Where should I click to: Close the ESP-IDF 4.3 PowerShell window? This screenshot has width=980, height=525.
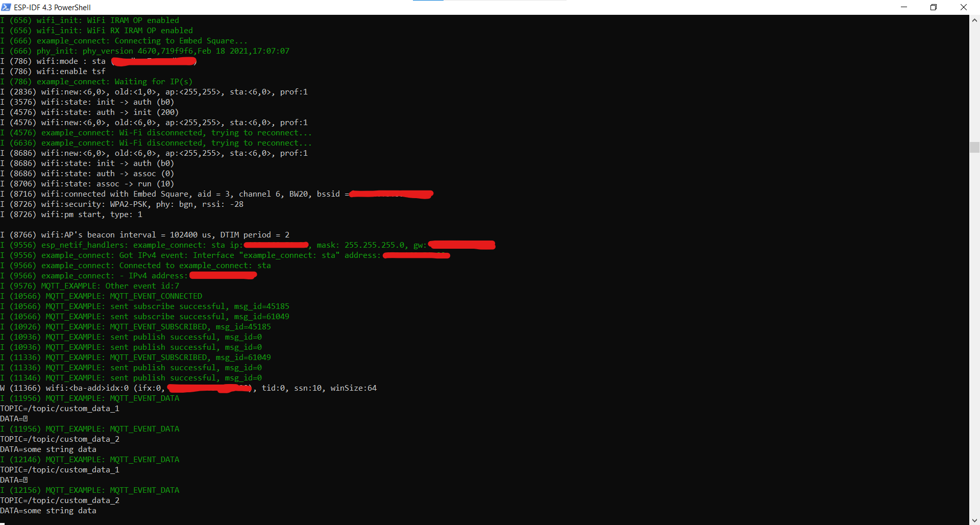964,7
